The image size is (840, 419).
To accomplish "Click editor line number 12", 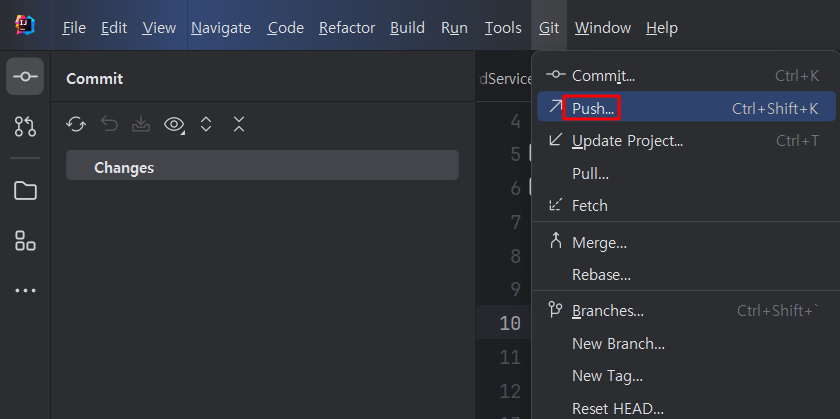I will pyautogui.click(x=510, y=391).
